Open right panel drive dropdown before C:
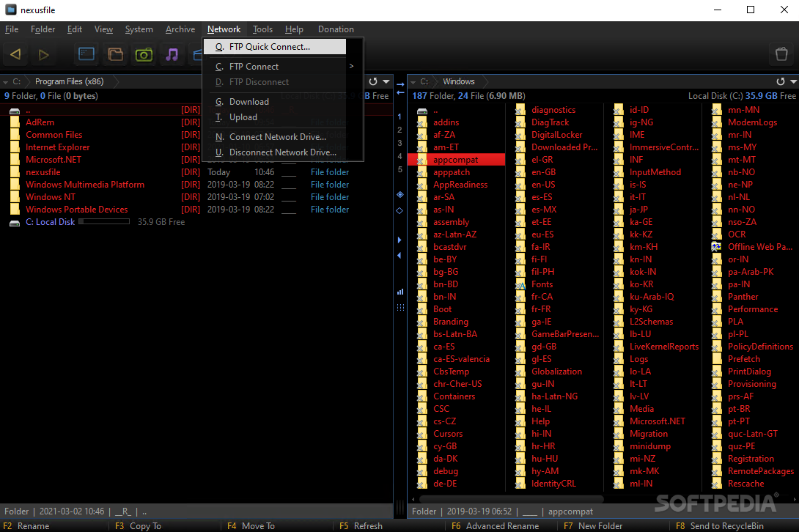The height and width of the screenshot is (532, 799). pos(413,82)
